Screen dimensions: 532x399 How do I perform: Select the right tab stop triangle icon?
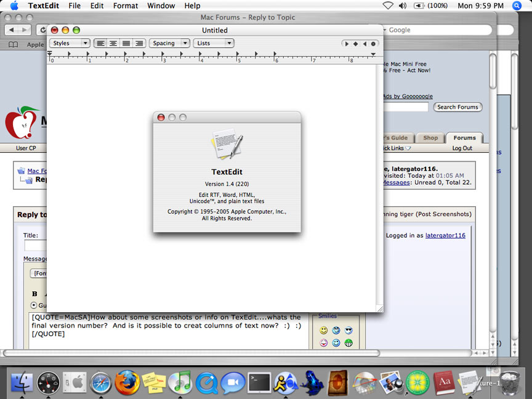(x=365, y=44)
